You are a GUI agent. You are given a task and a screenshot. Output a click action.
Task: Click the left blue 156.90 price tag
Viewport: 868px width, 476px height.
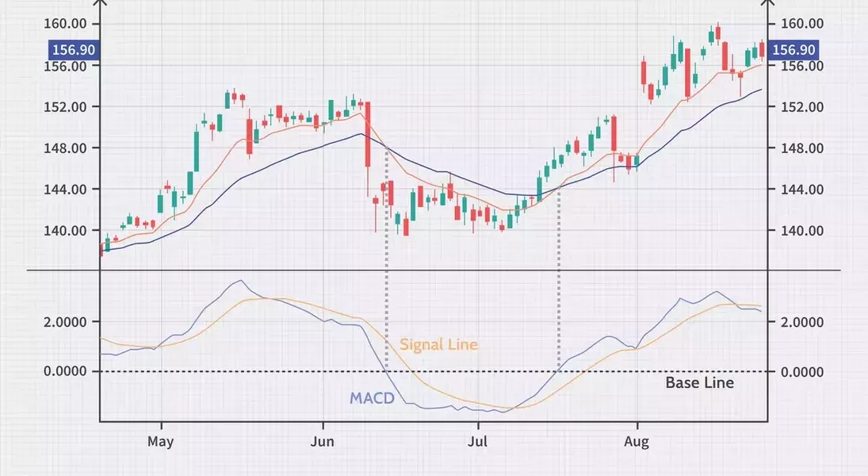73,50
